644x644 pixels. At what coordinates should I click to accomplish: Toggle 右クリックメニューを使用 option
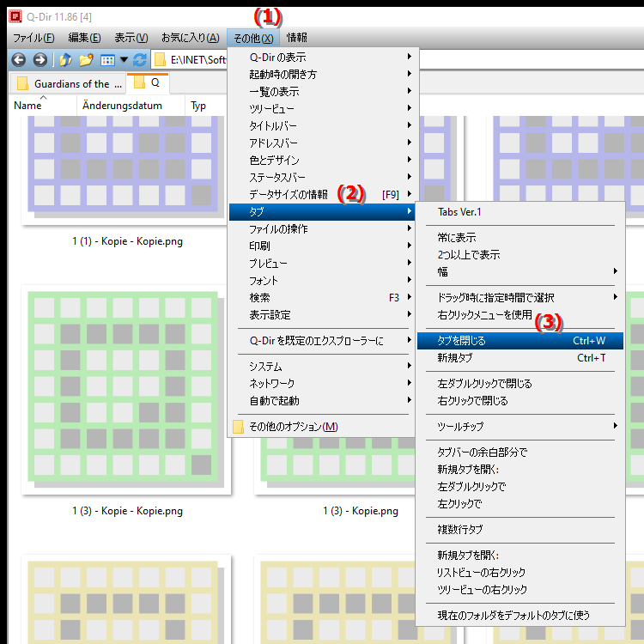pos(520,314)
